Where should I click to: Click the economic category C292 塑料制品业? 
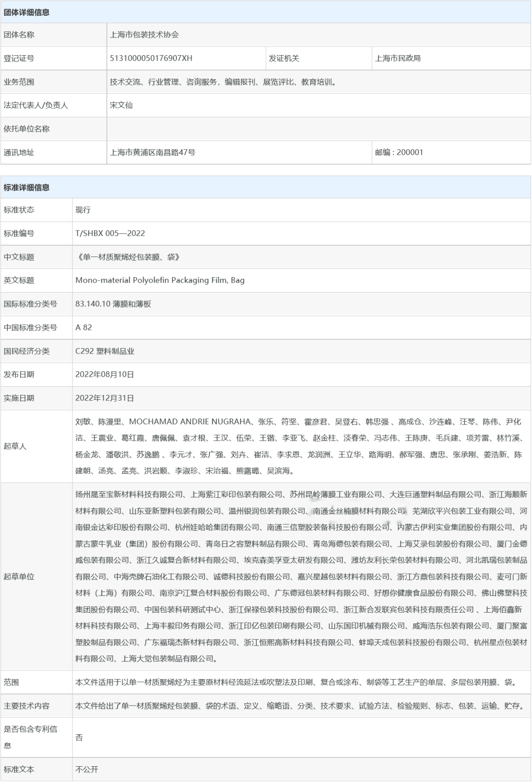point(105,351)
